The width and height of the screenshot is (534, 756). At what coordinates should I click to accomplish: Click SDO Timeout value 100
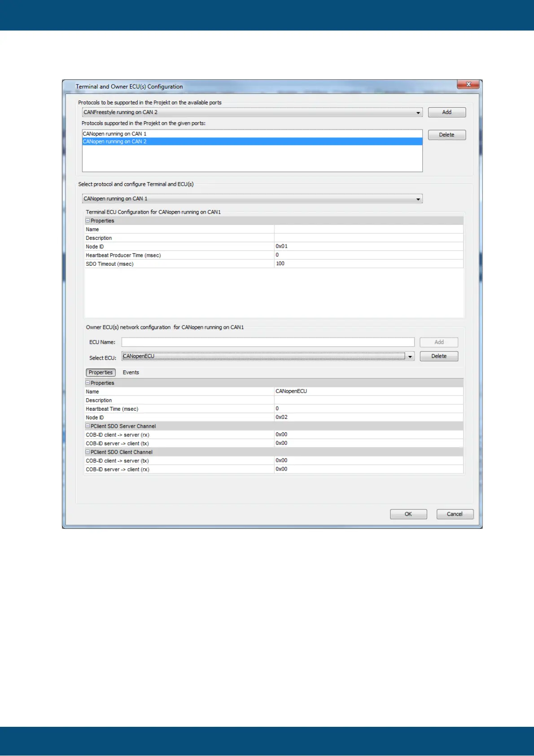(x=368, y=264)
